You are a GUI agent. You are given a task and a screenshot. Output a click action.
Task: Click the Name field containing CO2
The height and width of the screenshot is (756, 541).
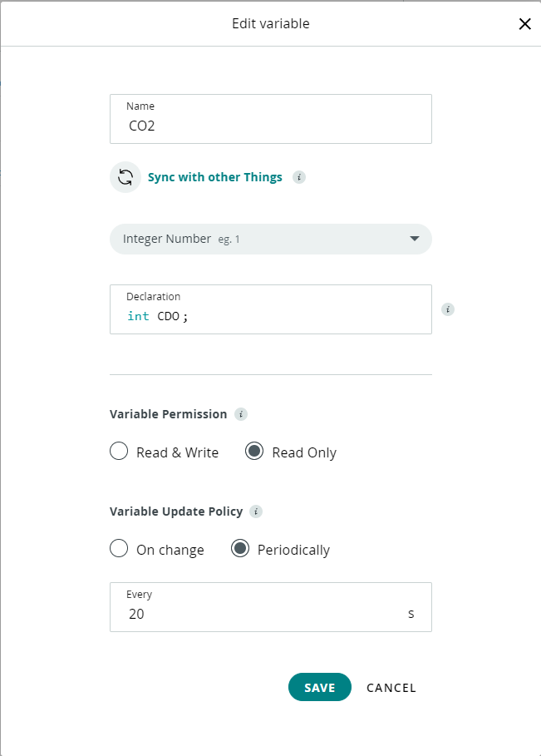tap(270, 126)
